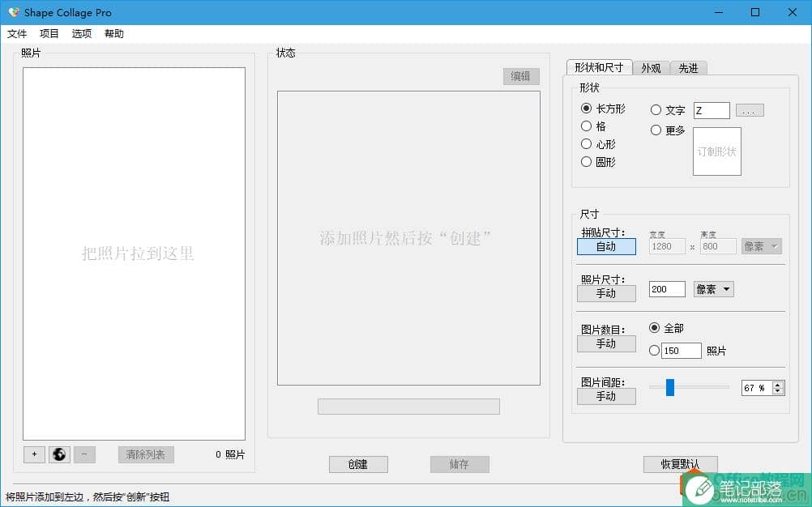Click the 清除列表 button
812x507 pixels.
click(146, 454)
